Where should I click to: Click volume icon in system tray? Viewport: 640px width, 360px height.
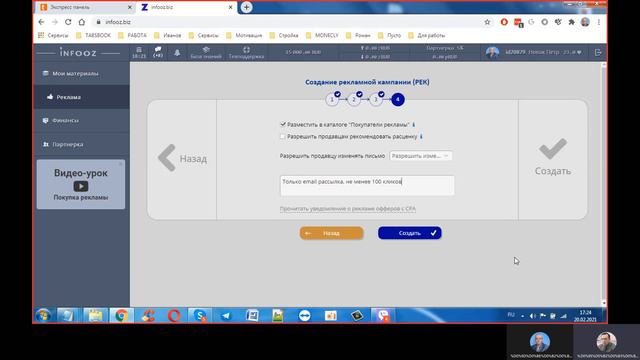(x=533, y=316)
